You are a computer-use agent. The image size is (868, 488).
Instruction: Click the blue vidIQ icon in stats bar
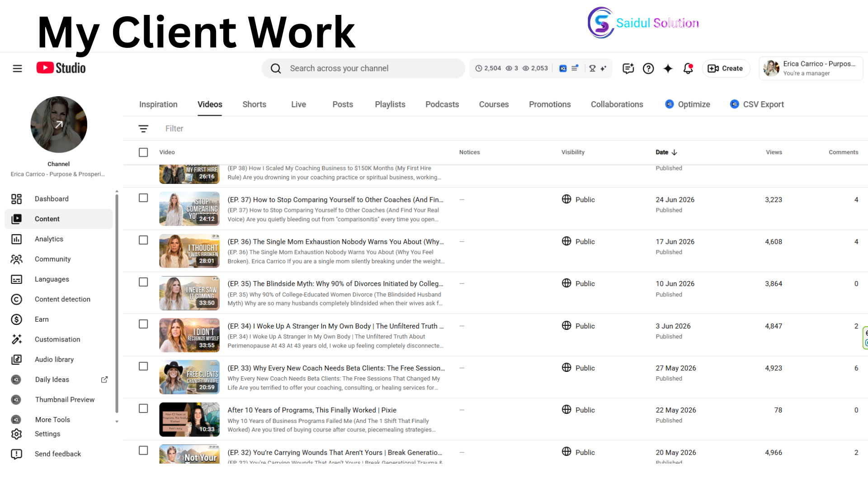[x=563, y=69]
